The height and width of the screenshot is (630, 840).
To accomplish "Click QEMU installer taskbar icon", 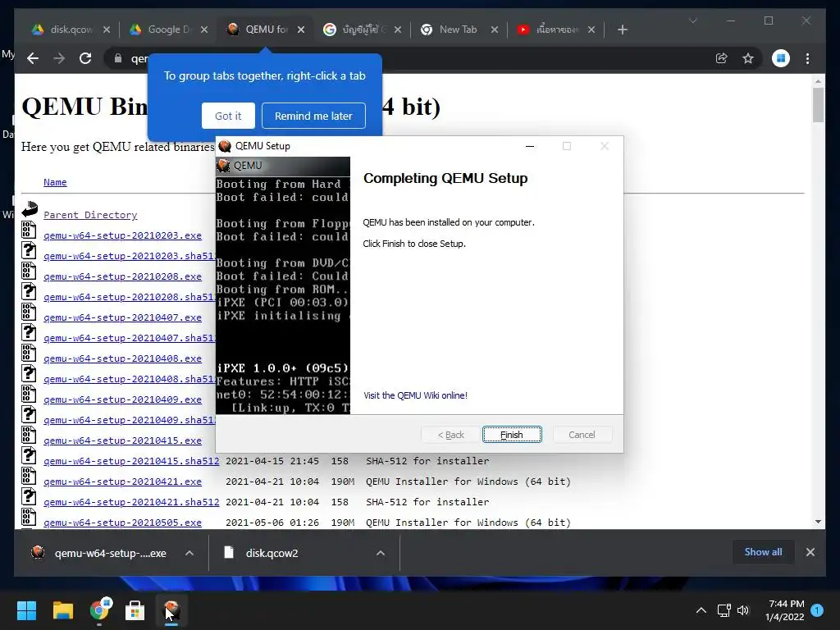I will pos(171,610).
